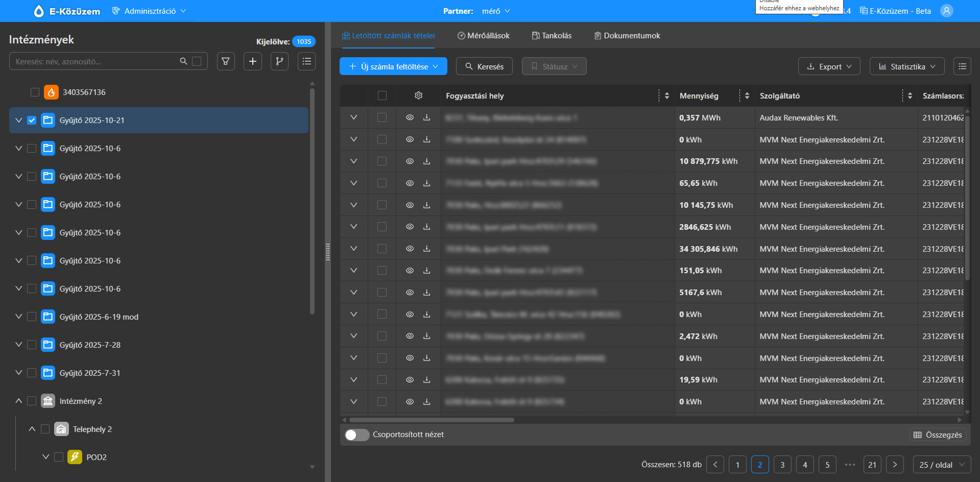The width and height of the screenshot is (980, 482).
Task: View the Audax Renewables row eye icon
Action: click(410, 117)
